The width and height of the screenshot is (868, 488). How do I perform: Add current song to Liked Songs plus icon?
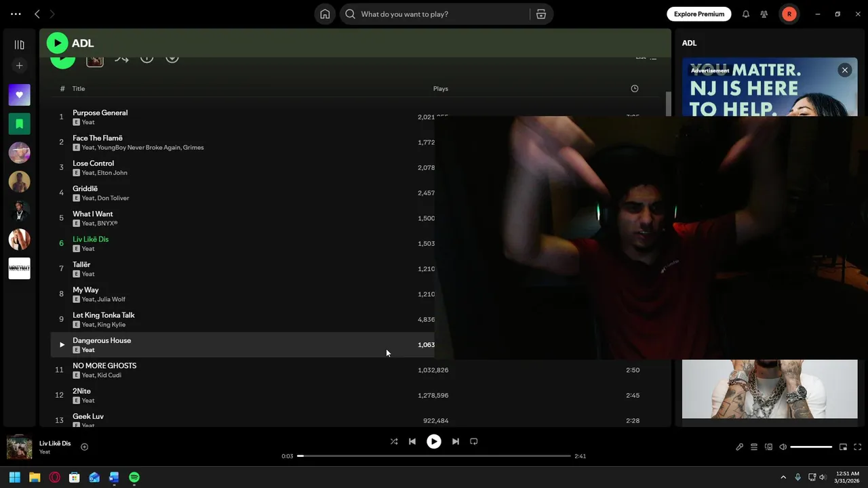(85, 447)
